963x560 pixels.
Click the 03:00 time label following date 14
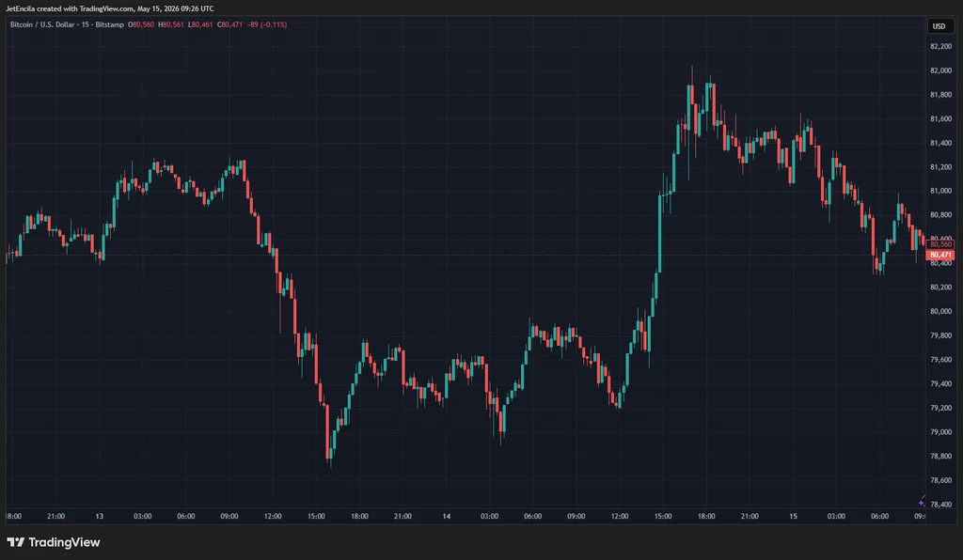(x=489, y=517)
